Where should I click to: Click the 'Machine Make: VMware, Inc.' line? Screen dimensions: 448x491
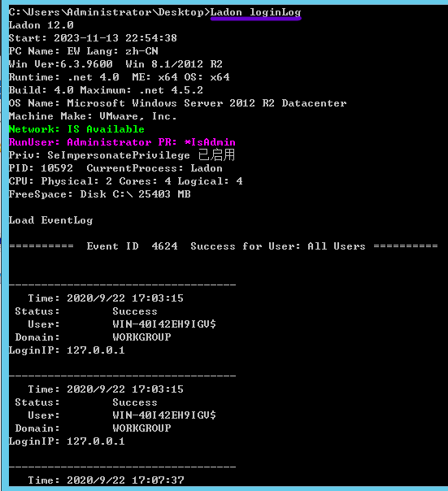[x=93, y=116]
